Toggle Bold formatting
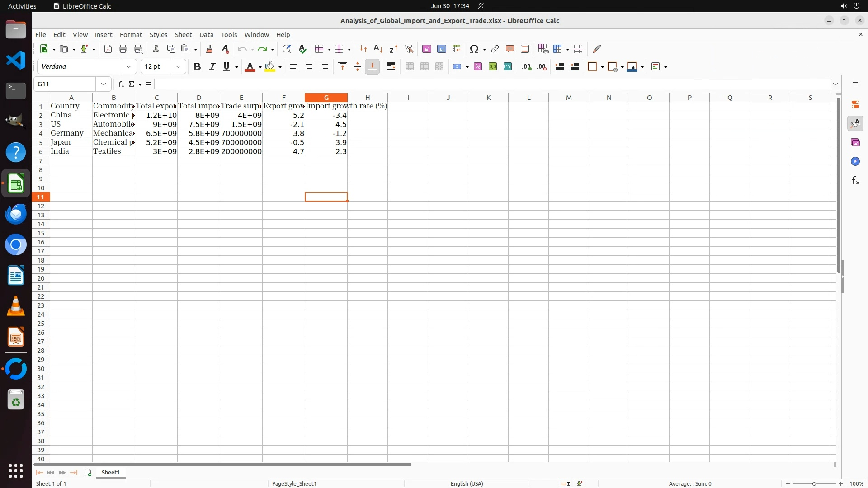This screenshot has height=488, width=868. 197,66
